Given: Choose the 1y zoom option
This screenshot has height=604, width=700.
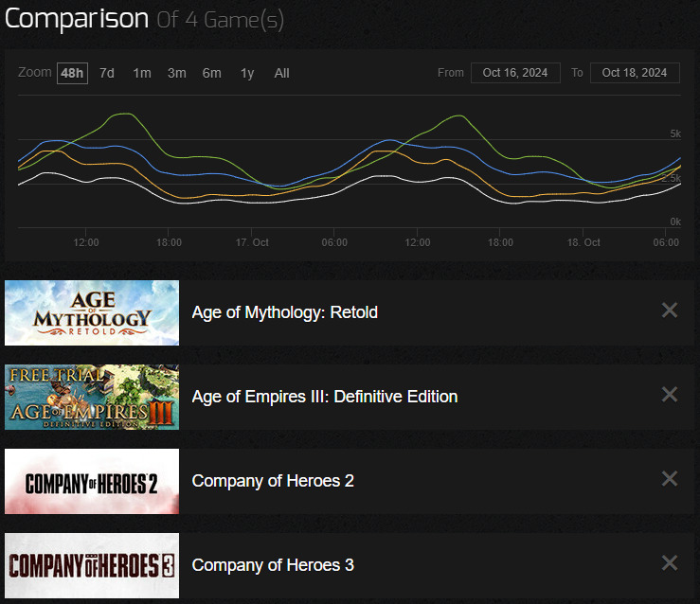Looking at the screenshot, I should click(x=247, y=73).
